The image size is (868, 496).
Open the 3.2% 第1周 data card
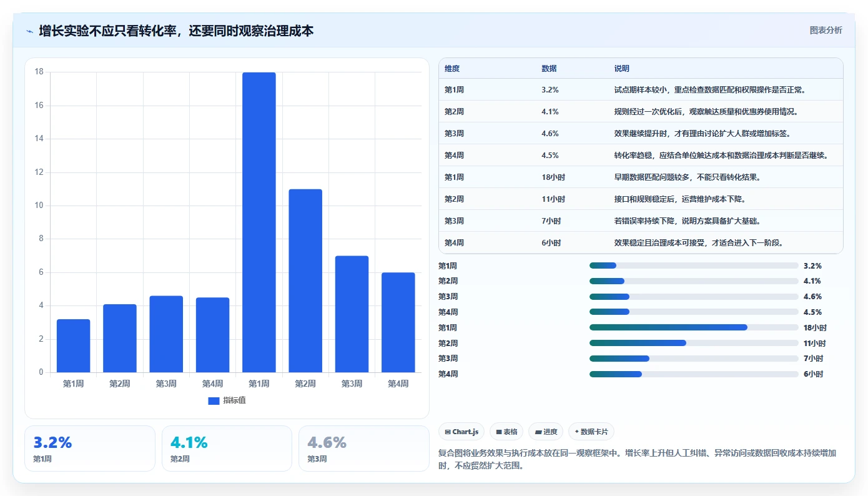90,449
